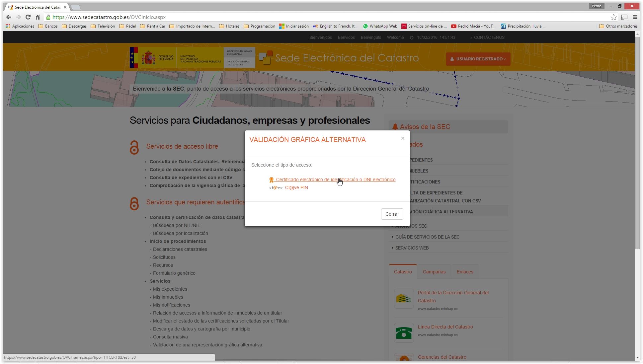Open the CONTÁCTENOS link
Image resolution: width=643 pixels, height=364 pixels.
489,37
